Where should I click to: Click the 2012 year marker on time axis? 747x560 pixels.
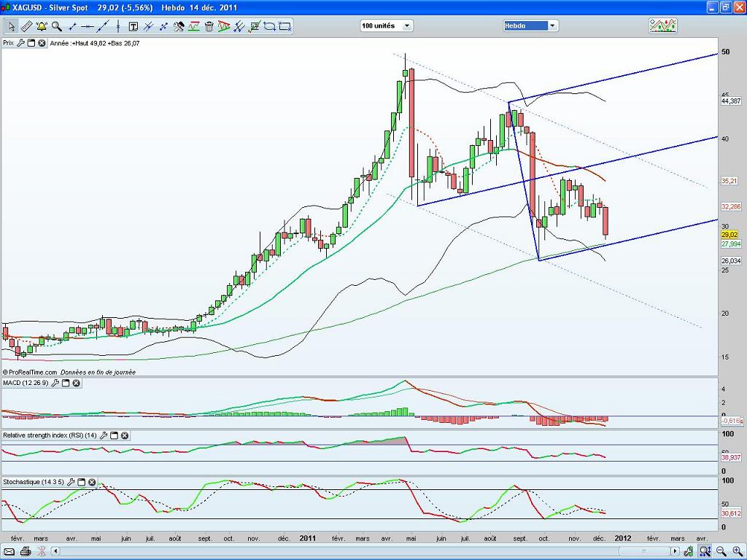(623, 538)
